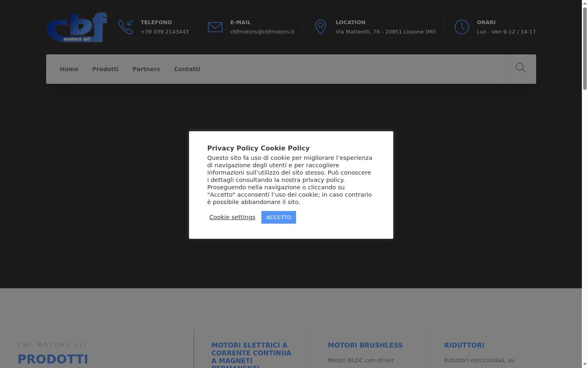Screen dimensions: 588x368
Task: Accept cookies with the ACCETTO button
Action: (x=278, y=217)
